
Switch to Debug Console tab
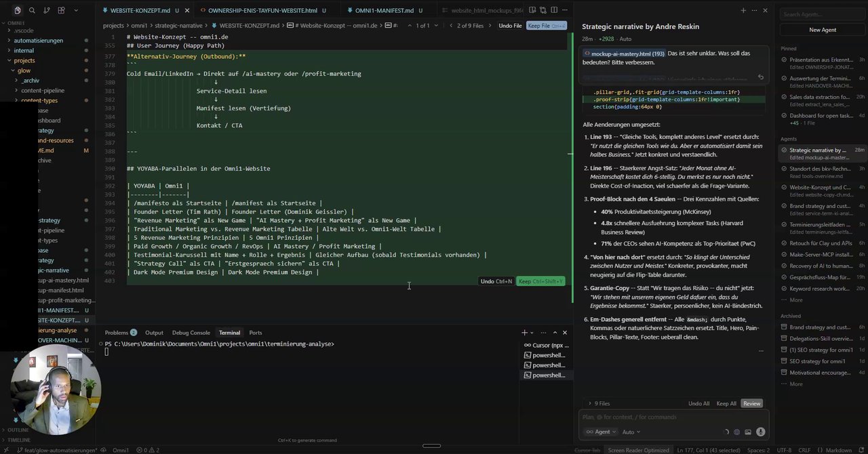(x=191, y=333)
